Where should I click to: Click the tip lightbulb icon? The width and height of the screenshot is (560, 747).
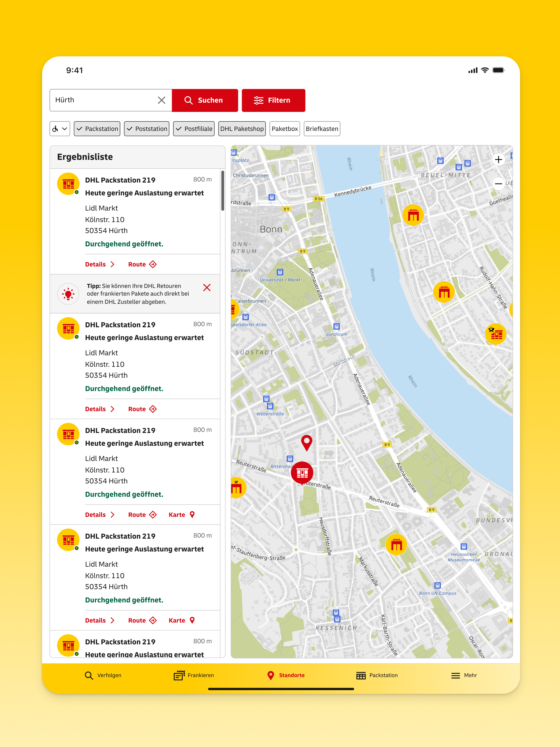click(x=68, y=294)
